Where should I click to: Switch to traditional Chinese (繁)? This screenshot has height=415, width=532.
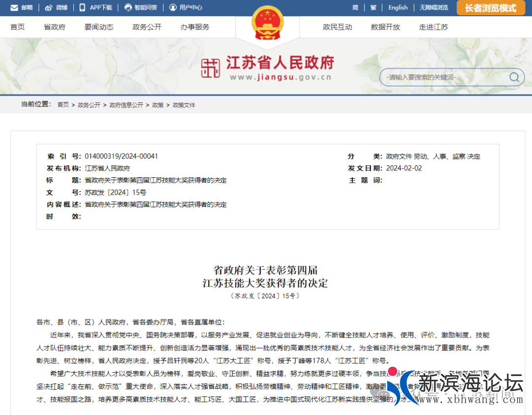coord(373,8)
